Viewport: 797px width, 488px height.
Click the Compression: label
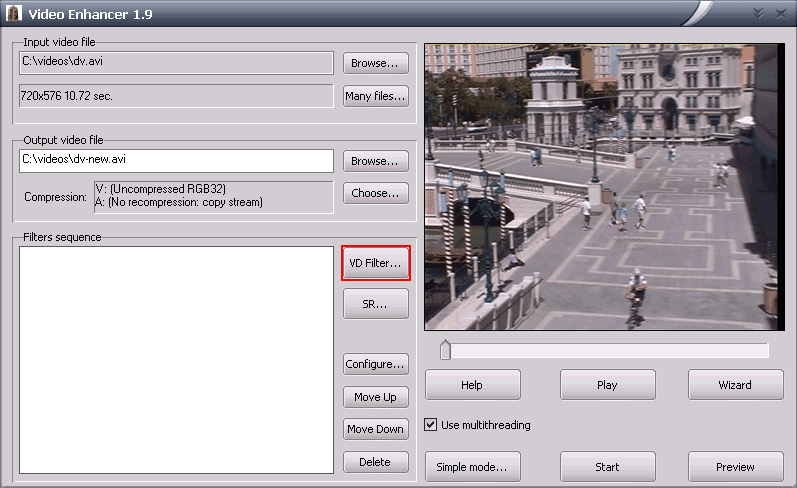click(55, 197)
